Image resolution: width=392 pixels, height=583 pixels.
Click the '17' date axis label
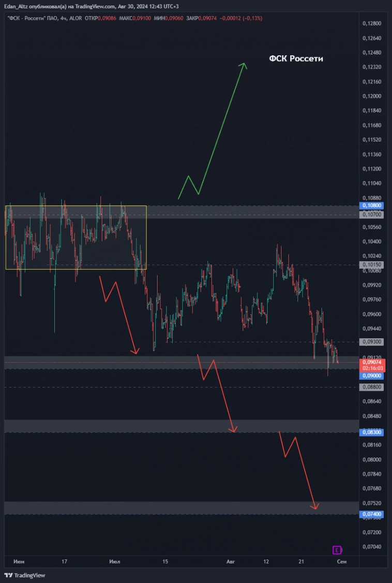(65, 561)
